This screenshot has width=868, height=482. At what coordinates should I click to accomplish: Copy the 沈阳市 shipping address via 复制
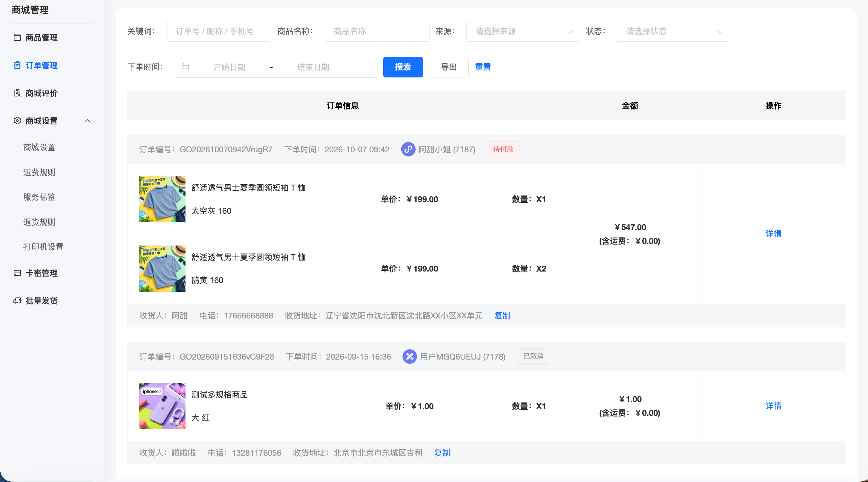click(502, 316)
